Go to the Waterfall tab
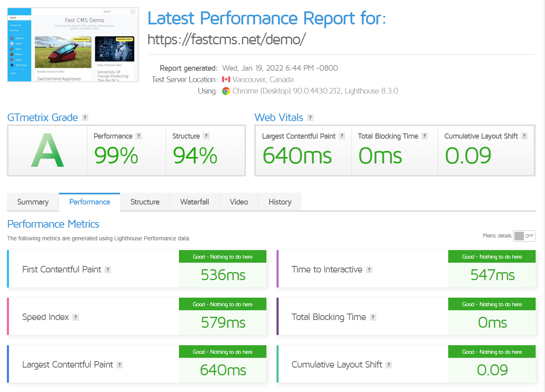This screenshot has width=545, height=392. pos(194,202)
